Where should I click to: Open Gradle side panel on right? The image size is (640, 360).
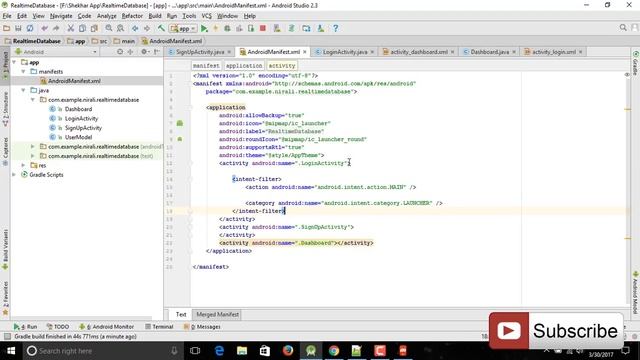coord(636,63)
